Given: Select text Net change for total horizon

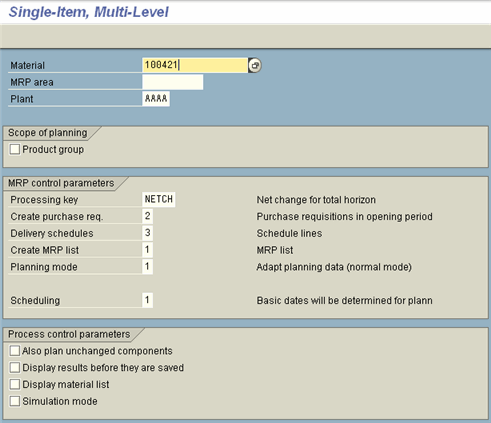Looking at the screenshot, I should [x=316, y=200].
